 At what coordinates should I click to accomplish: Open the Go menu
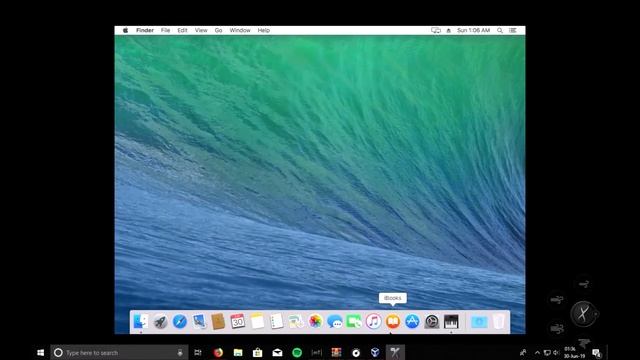[218, 30]
